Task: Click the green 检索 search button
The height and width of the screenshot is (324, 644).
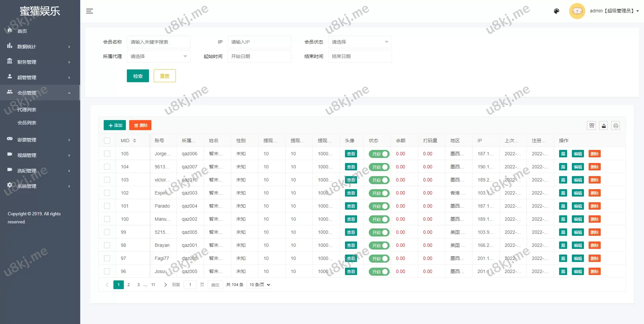Action: [x=138, y=76]
